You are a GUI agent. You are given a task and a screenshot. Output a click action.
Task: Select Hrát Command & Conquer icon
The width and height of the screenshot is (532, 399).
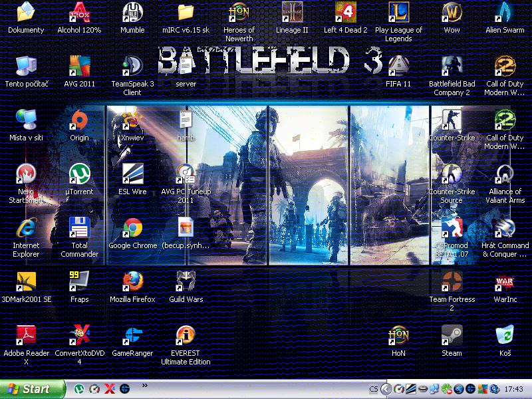tap(505, 227)
